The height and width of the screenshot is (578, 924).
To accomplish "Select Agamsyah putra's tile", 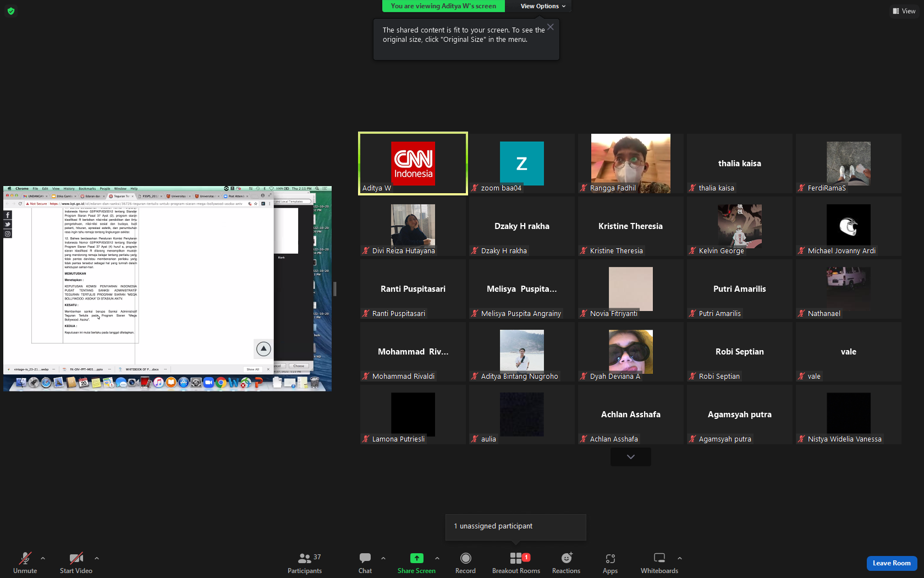I will pyautogui.click(x=740, y=415).
